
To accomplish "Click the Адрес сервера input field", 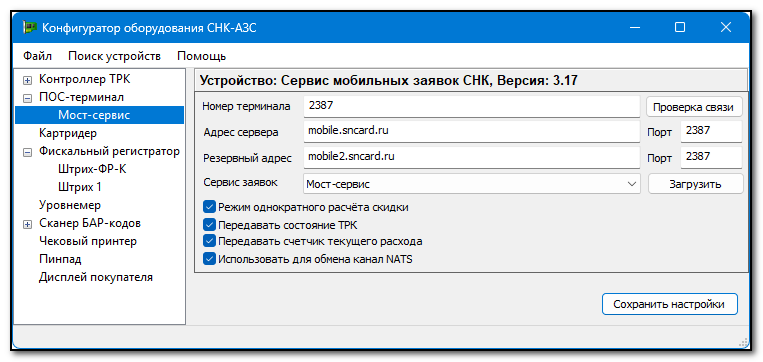I will [472, 131].
